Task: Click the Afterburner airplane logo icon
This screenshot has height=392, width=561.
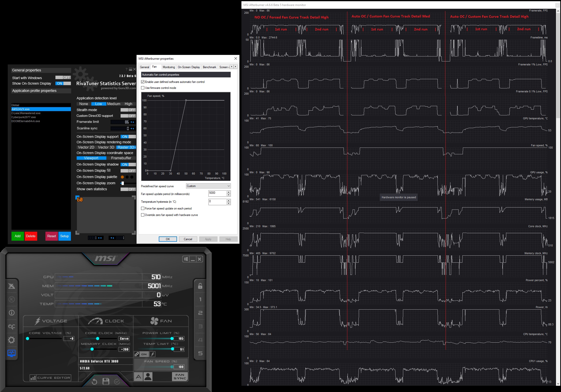Action: click(11, 286)
